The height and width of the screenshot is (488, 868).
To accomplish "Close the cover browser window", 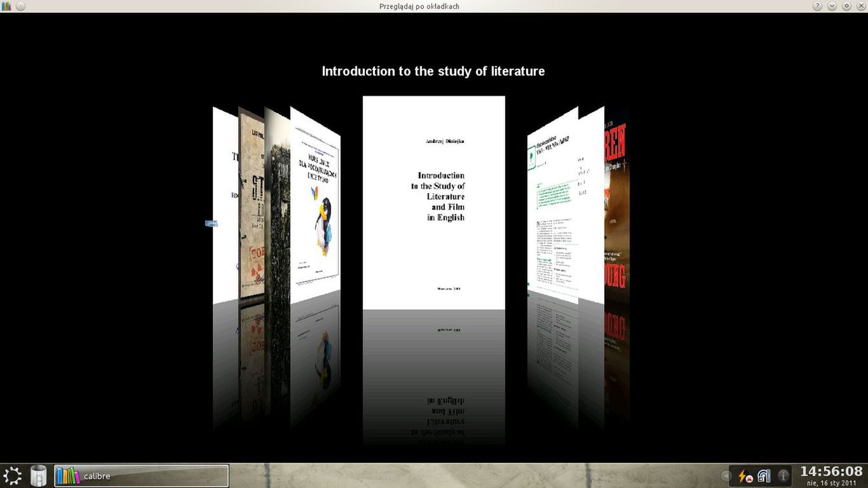I will click(860, 6).
